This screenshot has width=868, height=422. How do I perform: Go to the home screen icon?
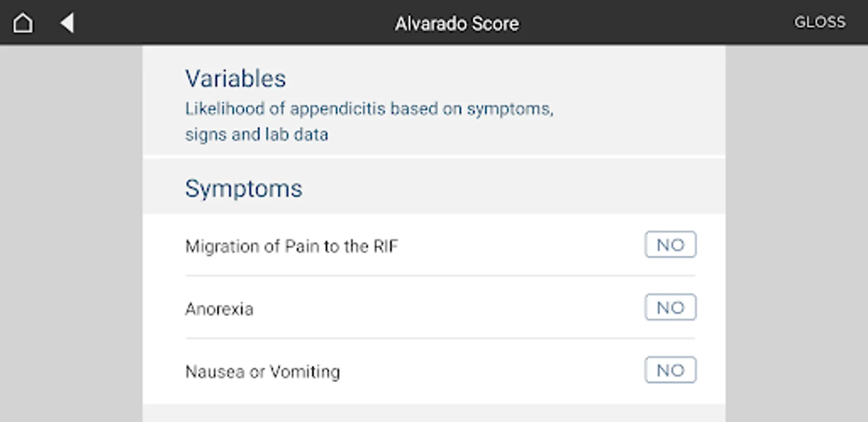coord(23,23)
